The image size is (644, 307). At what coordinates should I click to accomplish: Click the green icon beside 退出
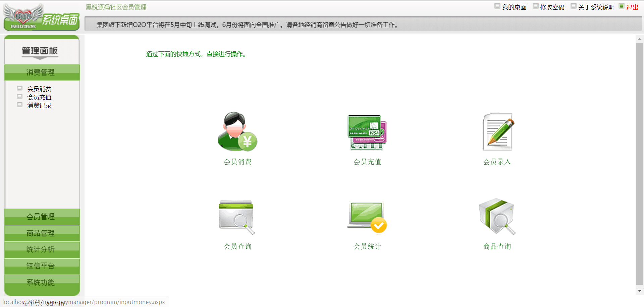point(622,6)
